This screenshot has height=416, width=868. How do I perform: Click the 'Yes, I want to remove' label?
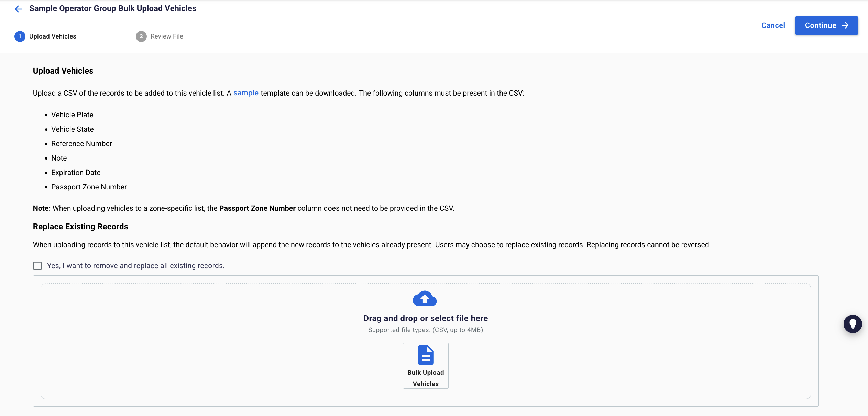[135, 266]
